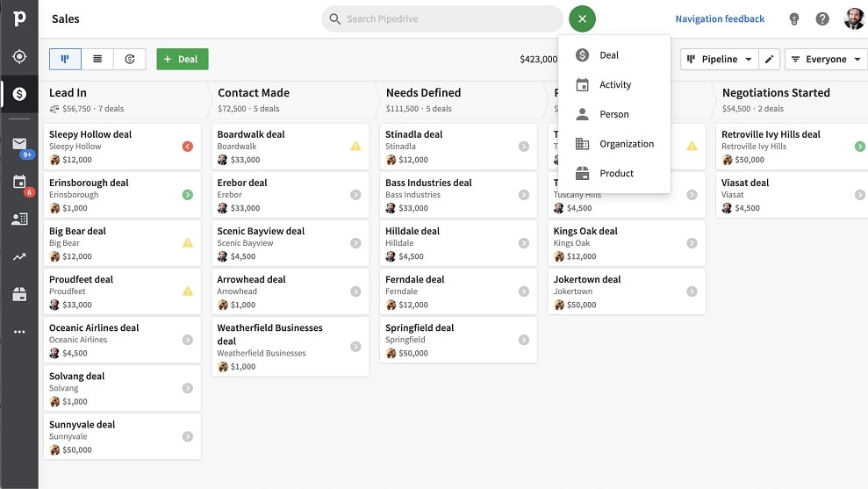Click activity arrow on Solvang deal
868x489 pixels.
[188, 388]
